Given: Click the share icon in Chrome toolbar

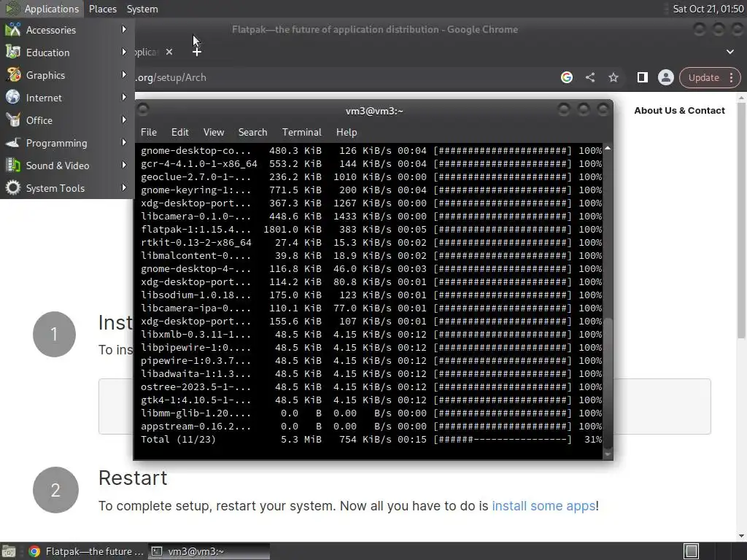Looking at the screenshot, I should pyautogui.click(x=590, y=77).
